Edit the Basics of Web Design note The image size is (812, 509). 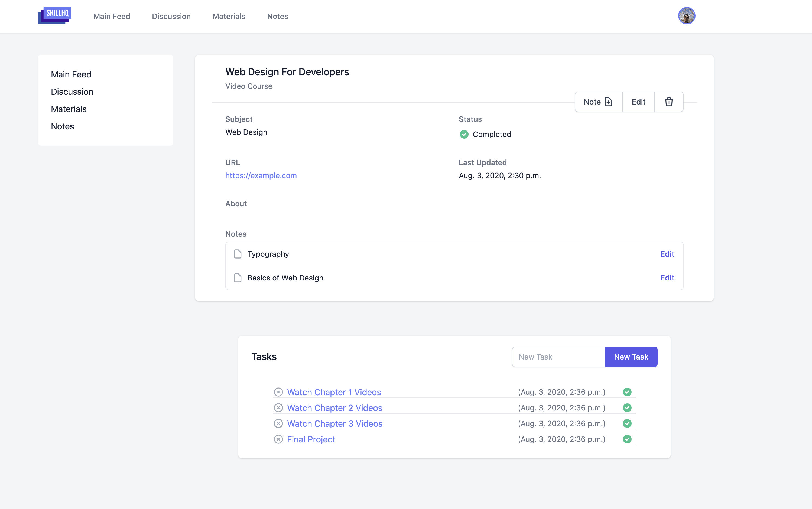(x=667, y=278)
